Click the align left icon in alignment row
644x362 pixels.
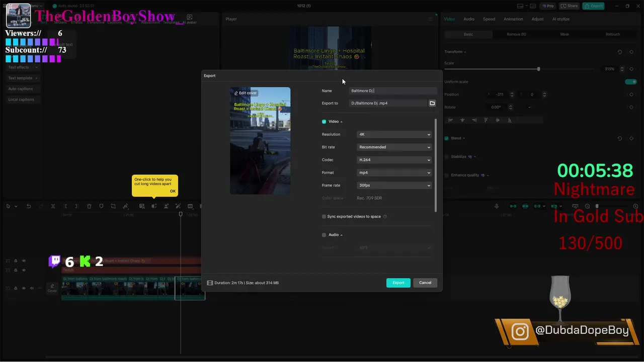(x=450, y=120)
